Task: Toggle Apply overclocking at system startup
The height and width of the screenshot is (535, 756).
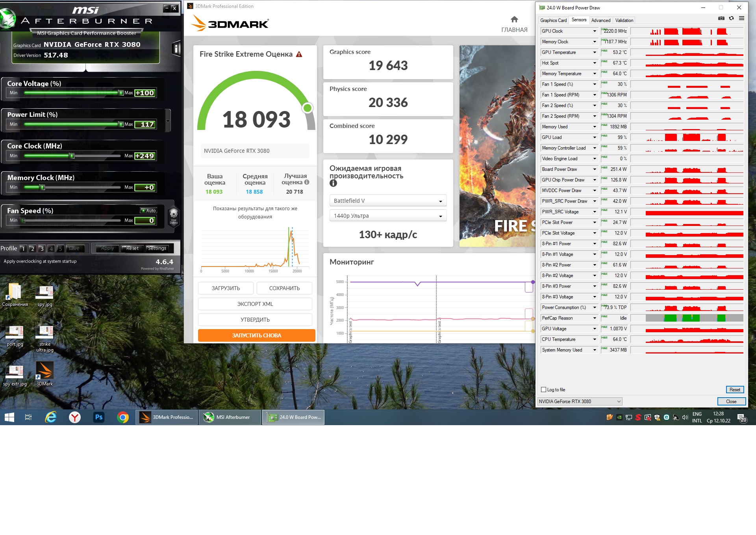Action: click(40, 261)
